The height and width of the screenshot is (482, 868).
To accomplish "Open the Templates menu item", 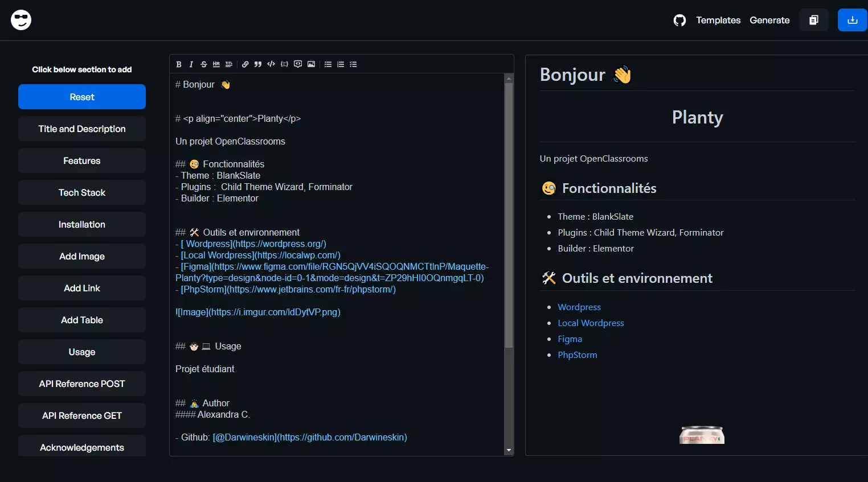I will click(x=718, y=20).
